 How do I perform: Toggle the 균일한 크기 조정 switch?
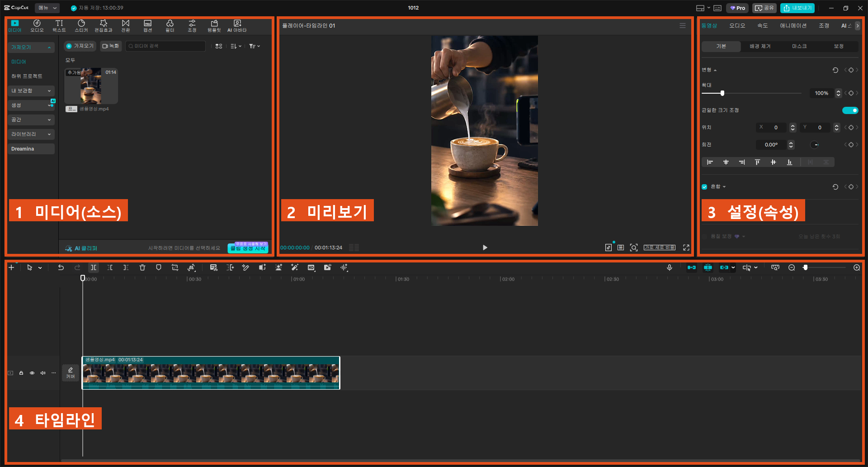point(850,110)
